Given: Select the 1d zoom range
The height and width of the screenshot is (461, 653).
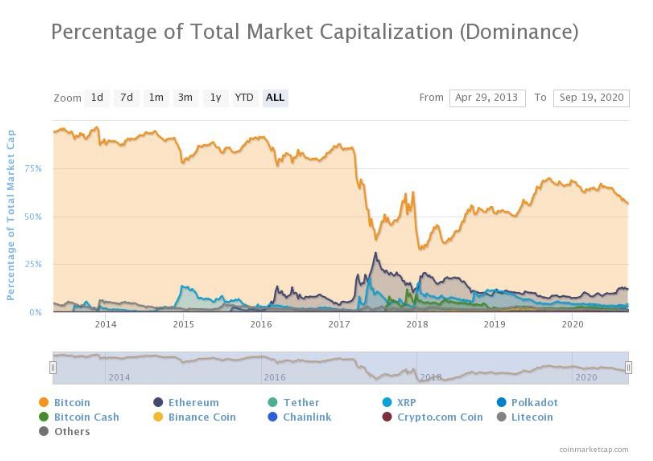Looking at the screenshot, I should [97, 98].
